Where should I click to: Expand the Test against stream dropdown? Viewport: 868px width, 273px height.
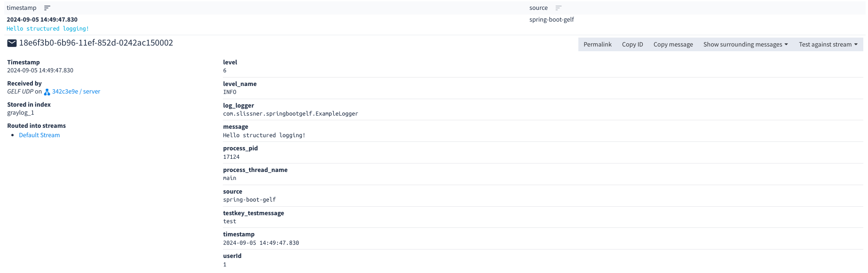pos(828,44)
